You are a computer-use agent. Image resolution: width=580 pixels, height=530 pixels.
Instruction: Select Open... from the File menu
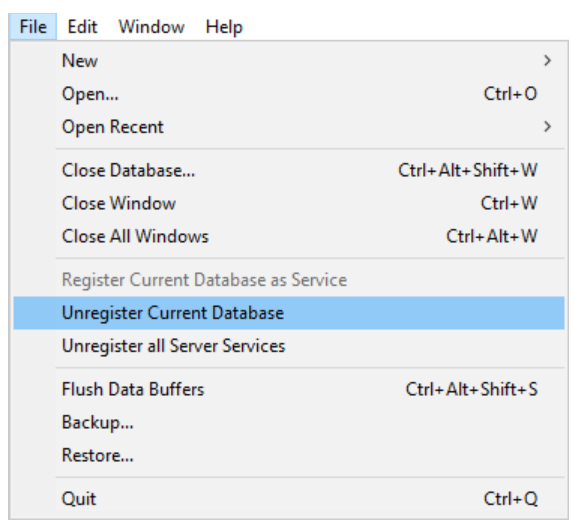click(289, 94)
